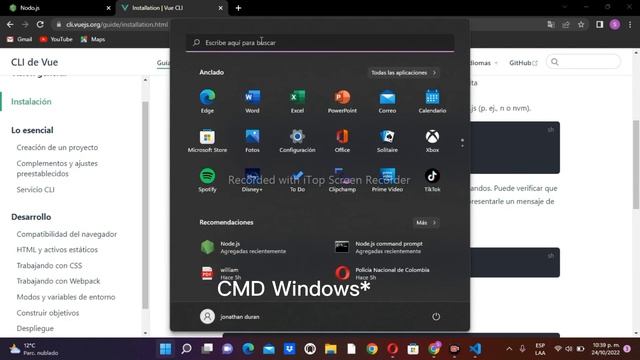
Task: Open taskbar search icon
Action: [187, 349]
